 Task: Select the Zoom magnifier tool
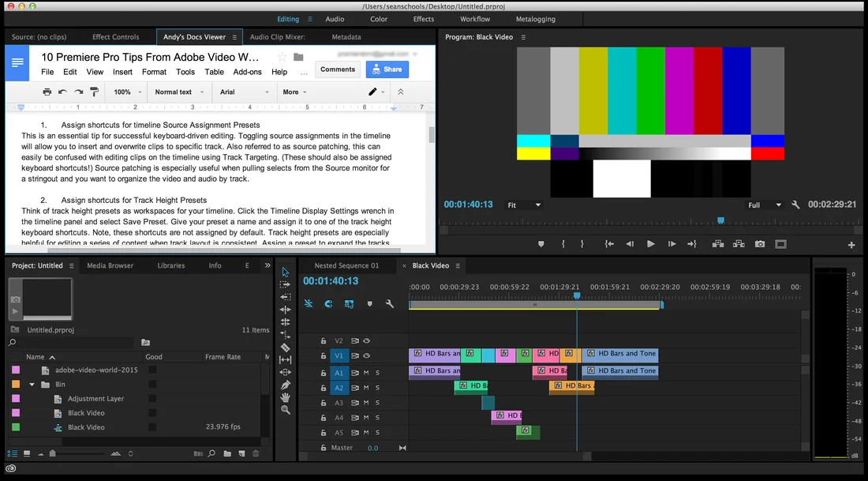click(x=285, y=410)
